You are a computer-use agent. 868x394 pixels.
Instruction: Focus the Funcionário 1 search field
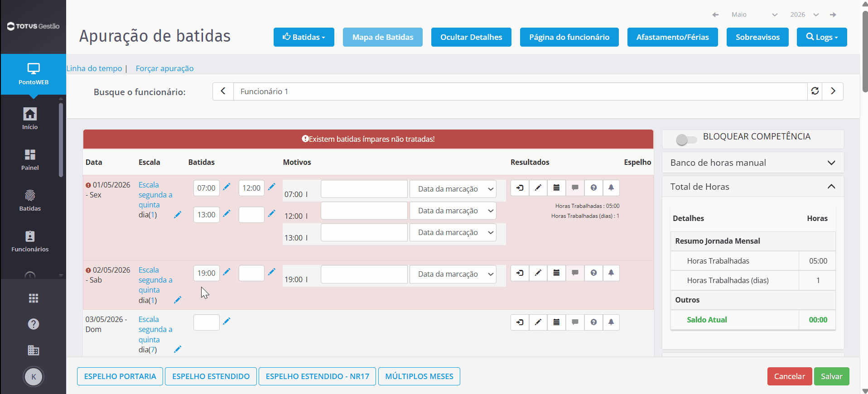pyautogui.click(x=520, y=91)
